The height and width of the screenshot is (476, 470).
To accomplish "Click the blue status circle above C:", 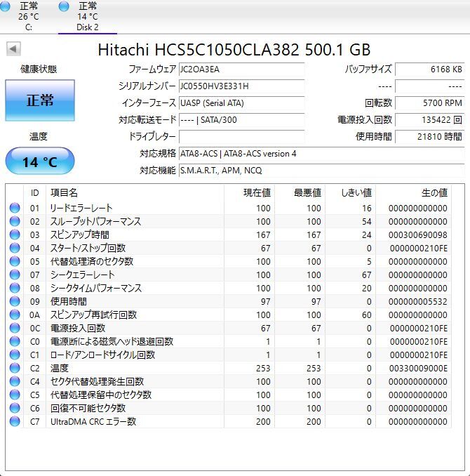I will pos(5,6).
